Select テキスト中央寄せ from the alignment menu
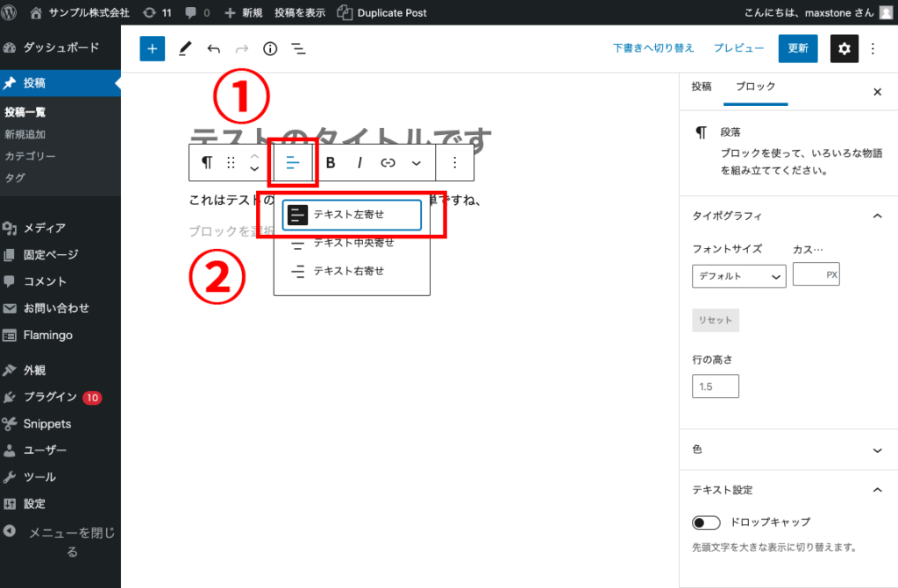This screenshot has width=898, height=588. click(x=351, y=243)
